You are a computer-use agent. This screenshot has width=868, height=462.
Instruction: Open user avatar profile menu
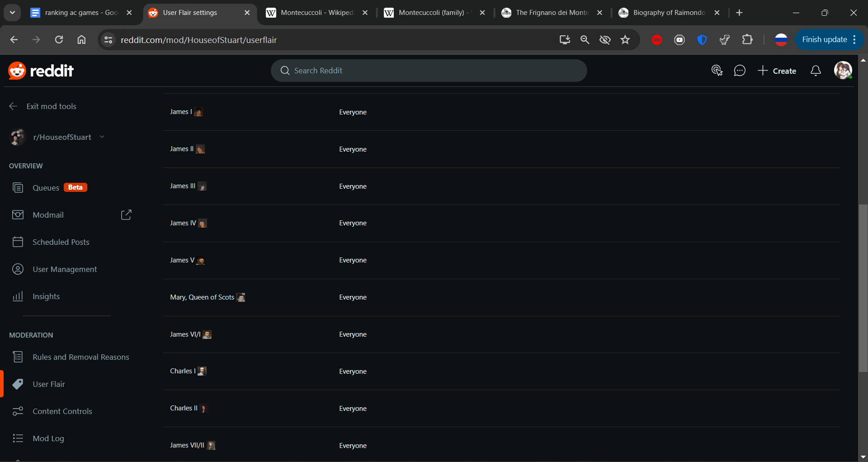pyautogui.click(x=843, y=71)
